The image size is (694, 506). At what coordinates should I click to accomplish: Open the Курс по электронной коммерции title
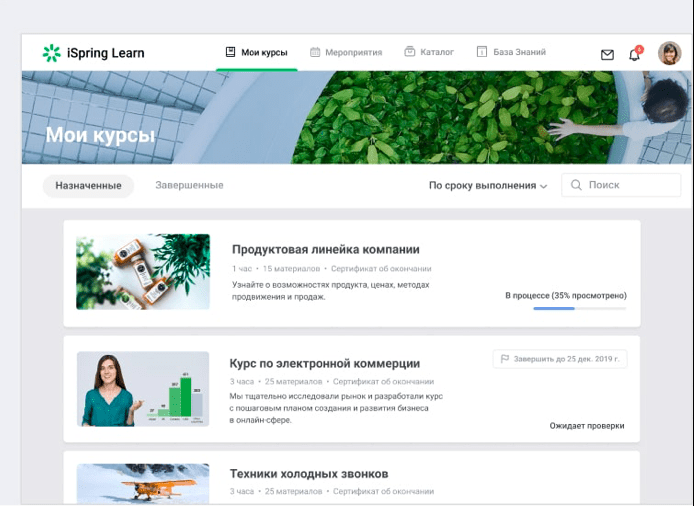(324, 363)
